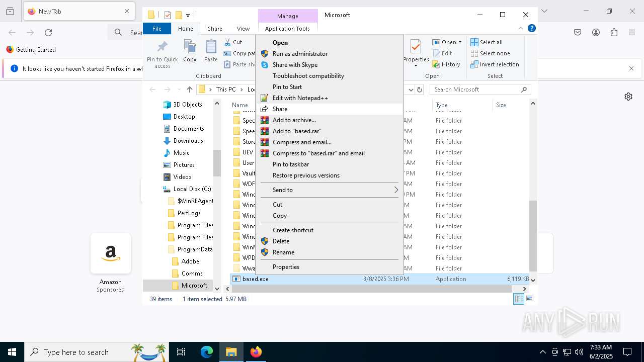Click Create shortcut menu entry

pyautogui.click(x=330, y=230)
